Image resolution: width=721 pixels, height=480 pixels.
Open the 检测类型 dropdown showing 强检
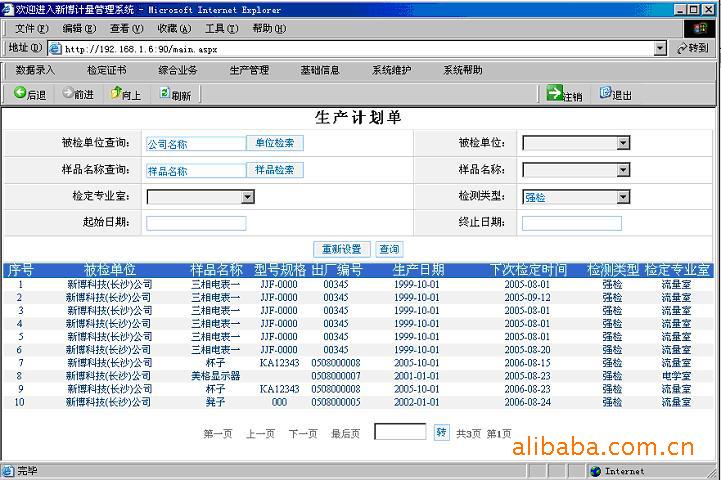(622, 197)
